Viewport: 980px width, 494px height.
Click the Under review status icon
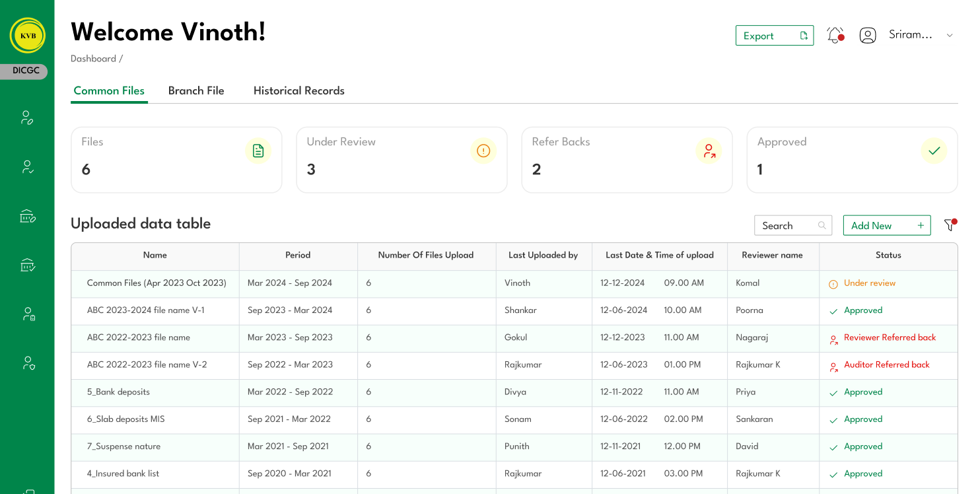[x=833, y=284]
